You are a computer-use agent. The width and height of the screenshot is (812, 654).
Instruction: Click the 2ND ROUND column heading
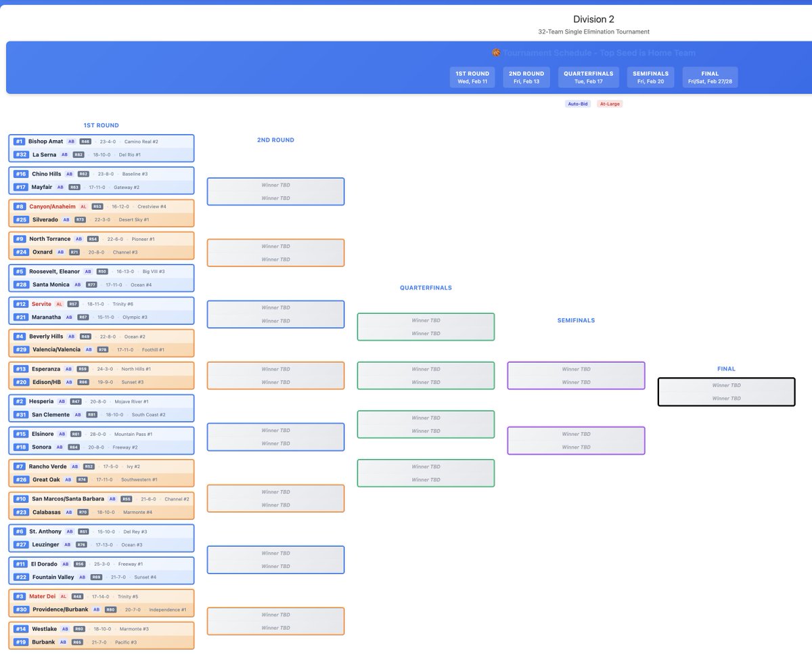coord(275,140)
